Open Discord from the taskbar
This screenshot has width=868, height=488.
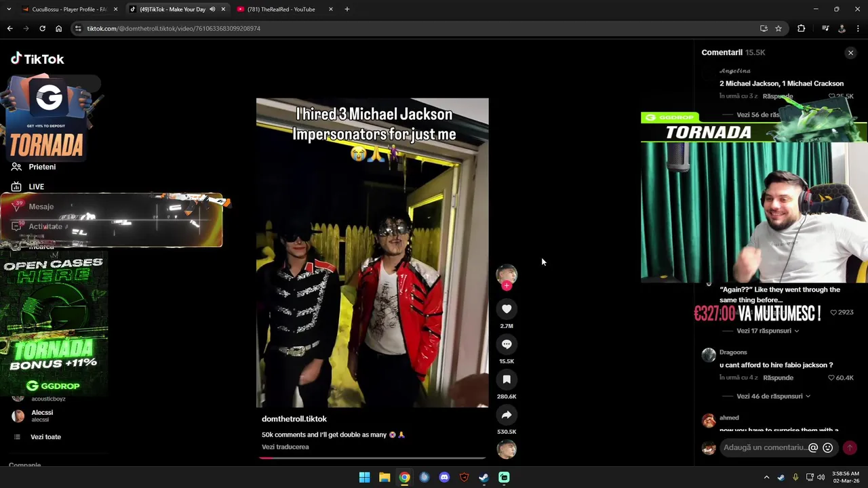[444, 477]
